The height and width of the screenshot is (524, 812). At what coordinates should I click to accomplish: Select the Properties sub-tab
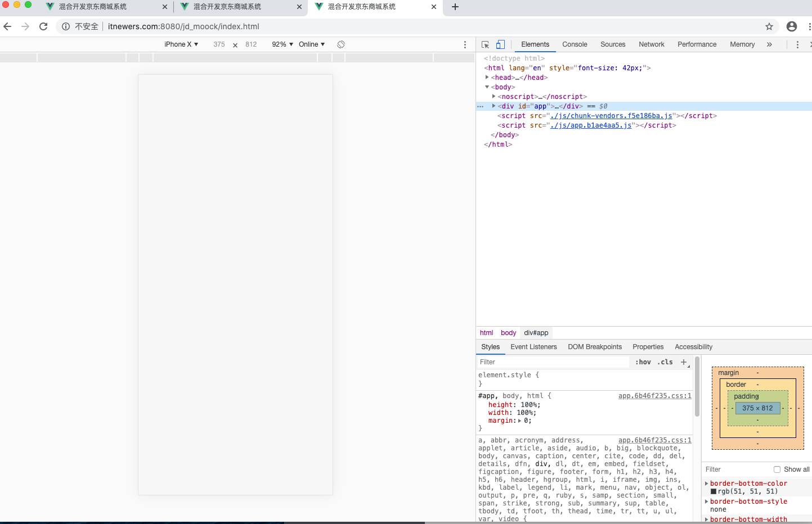point(648,347)
